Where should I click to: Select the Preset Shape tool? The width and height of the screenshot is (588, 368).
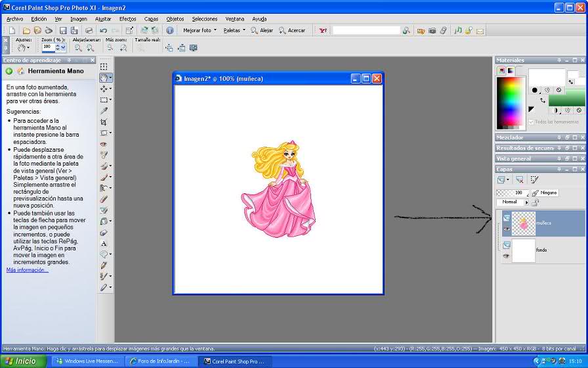coord(104,254)
